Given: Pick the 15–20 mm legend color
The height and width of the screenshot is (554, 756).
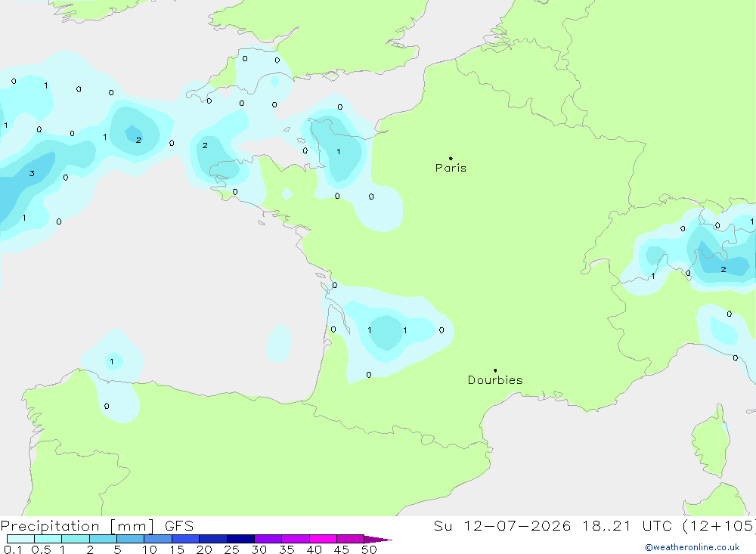Looking at the screenshot, I should point(186,539).
